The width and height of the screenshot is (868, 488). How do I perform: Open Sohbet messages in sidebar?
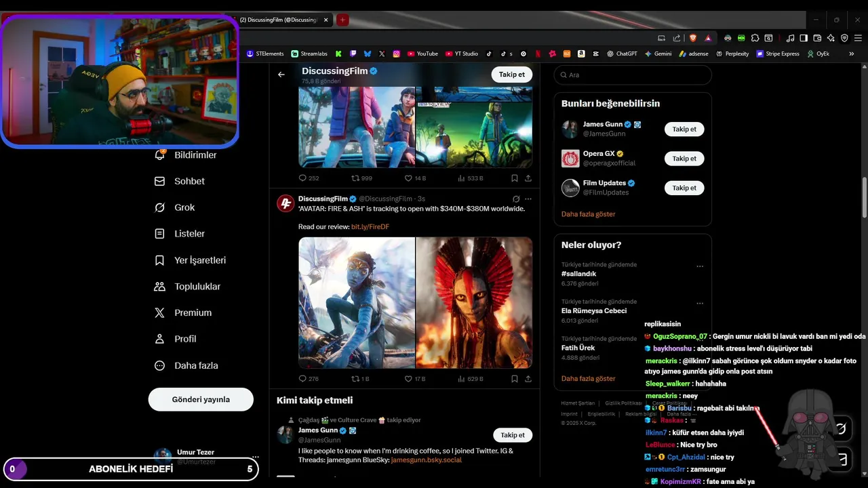pyautogui.click(x=179, y=181)
